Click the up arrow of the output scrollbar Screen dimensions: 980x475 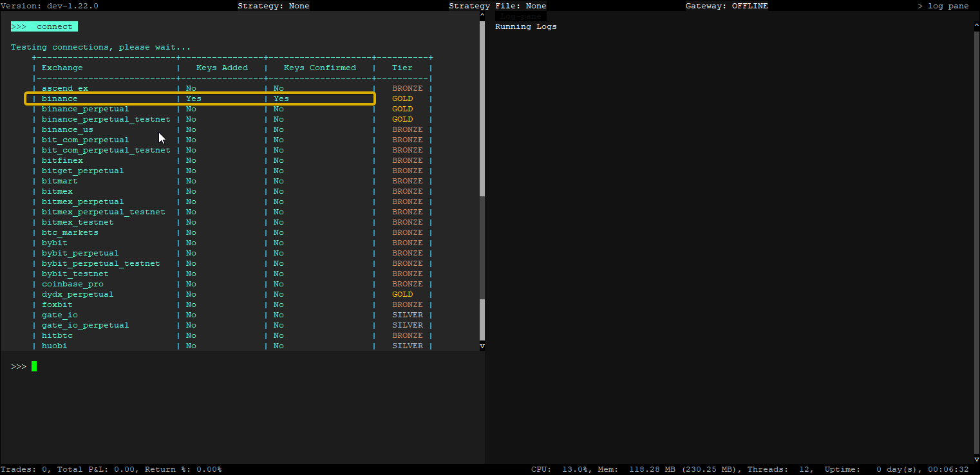pos(482,15)
